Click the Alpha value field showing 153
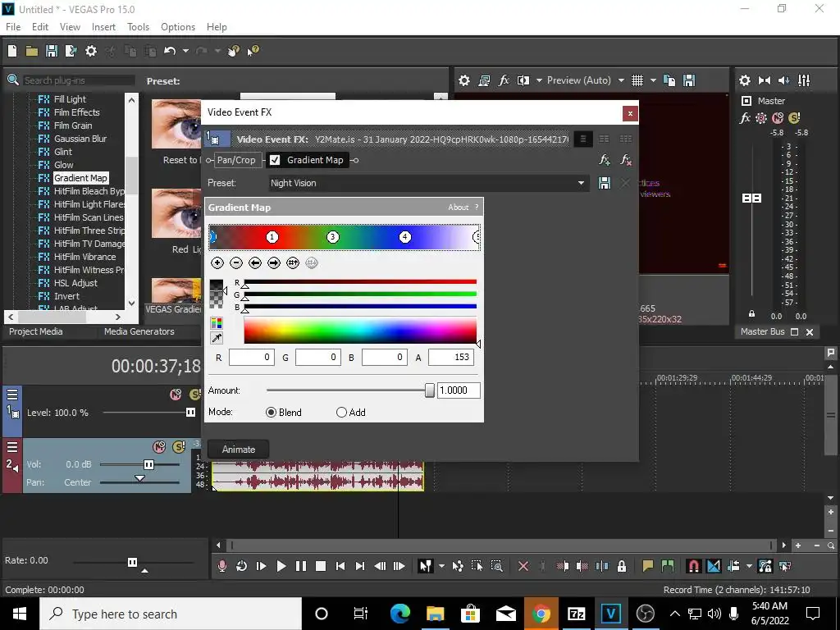The height and width of the screenshot is (630, 840). tap(451, 358)
